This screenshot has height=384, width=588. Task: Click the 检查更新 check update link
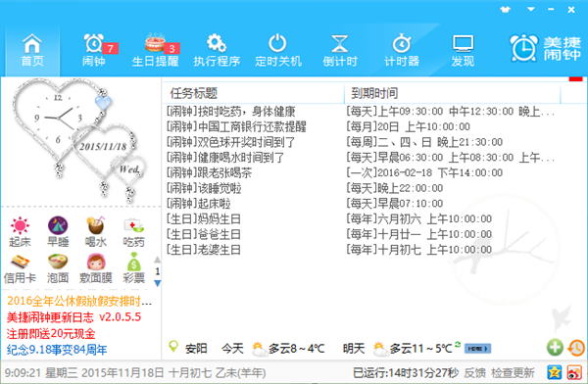click(513, 373)
